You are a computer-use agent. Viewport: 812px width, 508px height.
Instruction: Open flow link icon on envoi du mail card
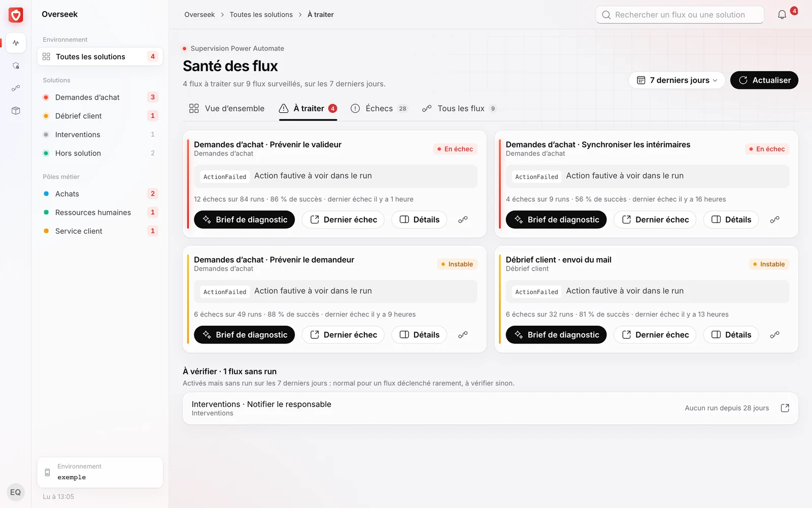(x=774, y=335)
